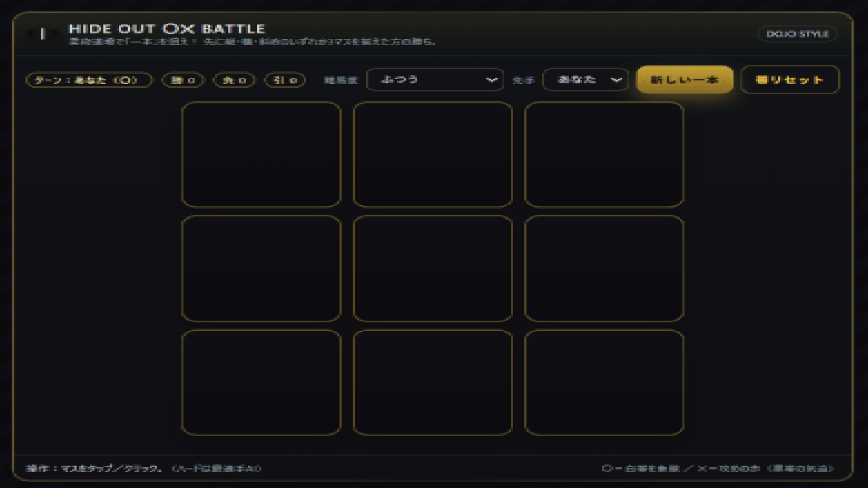Tap the middle-right board cell
Viewport: 868px width, 488px height.
coord(604,268)
